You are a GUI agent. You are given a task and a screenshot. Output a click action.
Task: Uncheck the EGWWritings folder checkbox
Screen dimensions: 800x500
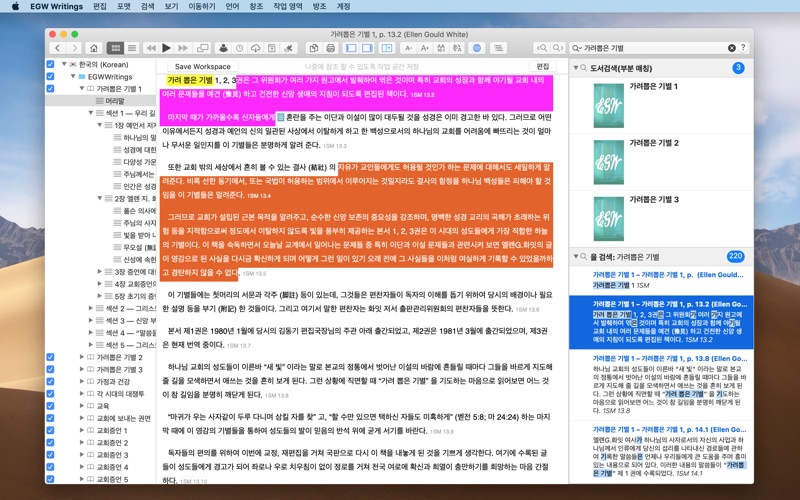pos(50,77)
